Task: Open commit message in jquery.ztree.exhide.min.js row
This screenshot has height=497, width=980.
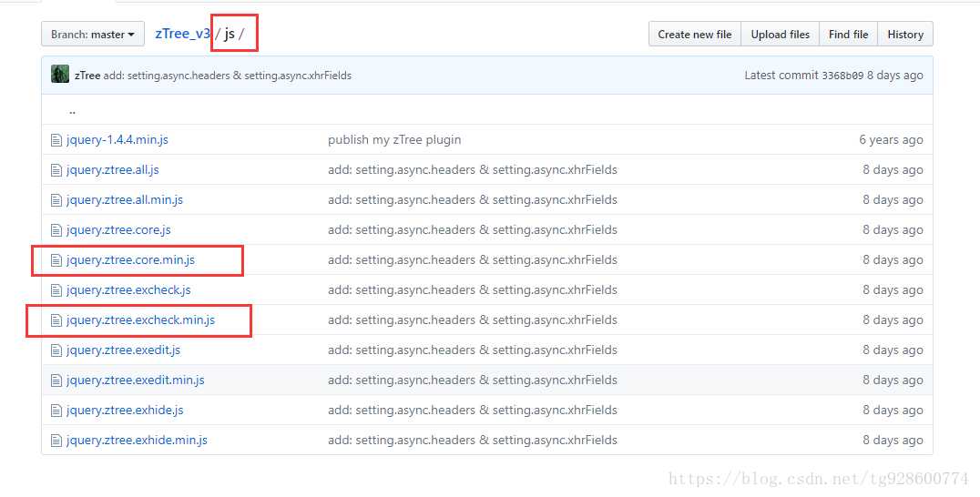Action: point(473,440)
